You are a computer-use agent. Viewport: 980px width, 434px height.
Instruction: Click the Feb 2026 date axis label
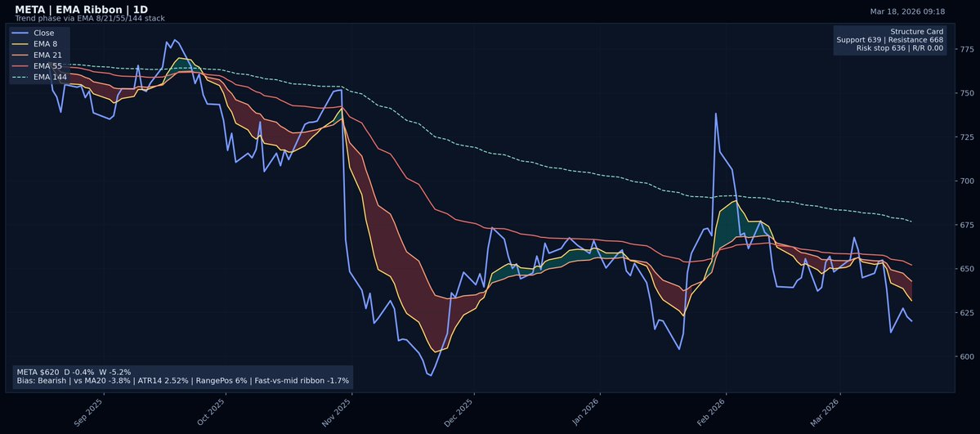(711, 413)
